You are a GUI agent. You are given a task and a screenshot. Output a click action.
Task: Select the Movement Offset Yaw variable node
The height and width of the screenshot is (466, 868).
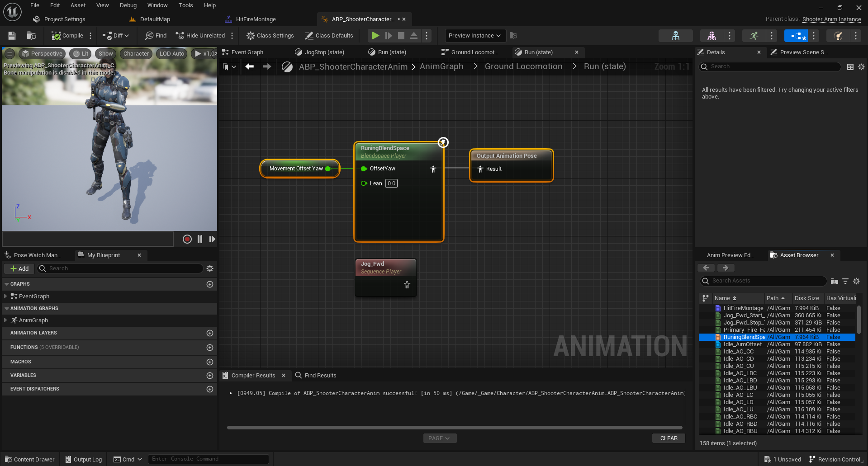300,169
